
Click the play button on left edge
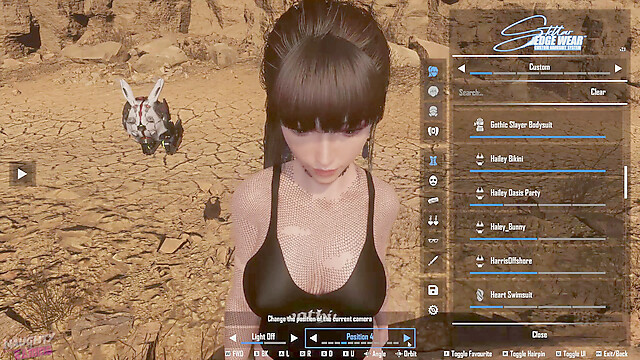[22, 174]
